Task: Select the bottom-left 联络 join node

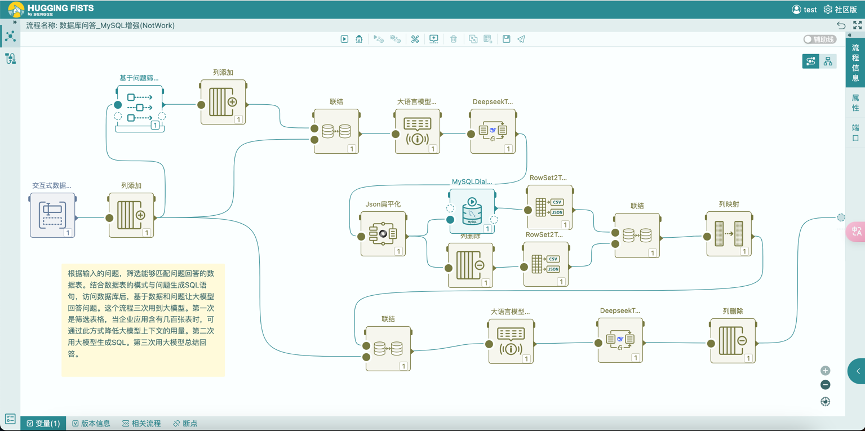Action: [x=388, y=349]
